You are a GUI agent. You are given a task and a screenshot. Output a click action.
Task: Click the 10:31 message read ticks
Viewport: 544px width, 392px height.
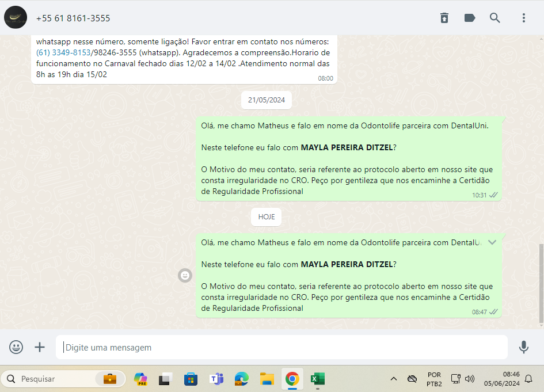(x=493, y=195)
